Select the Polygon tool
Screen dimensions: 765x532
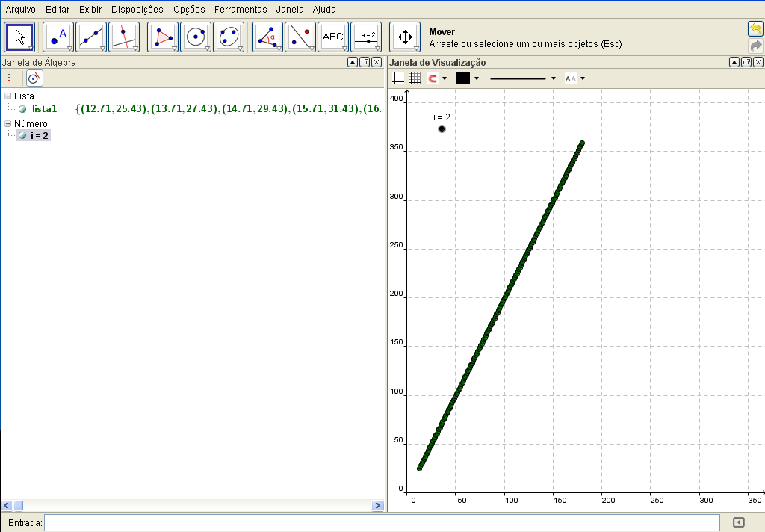(163, 37)
